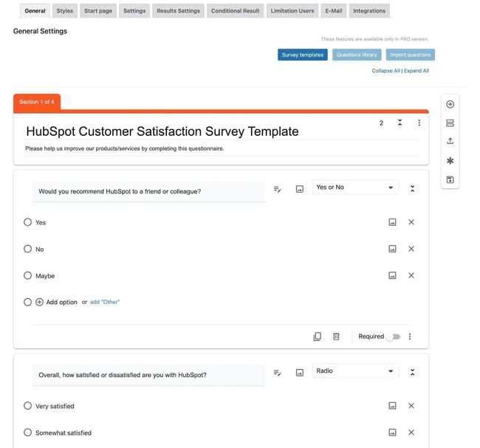The width and height of the screenshot is (480, 448).
Task: Open the Integrations tab
Action: [369, 11]
